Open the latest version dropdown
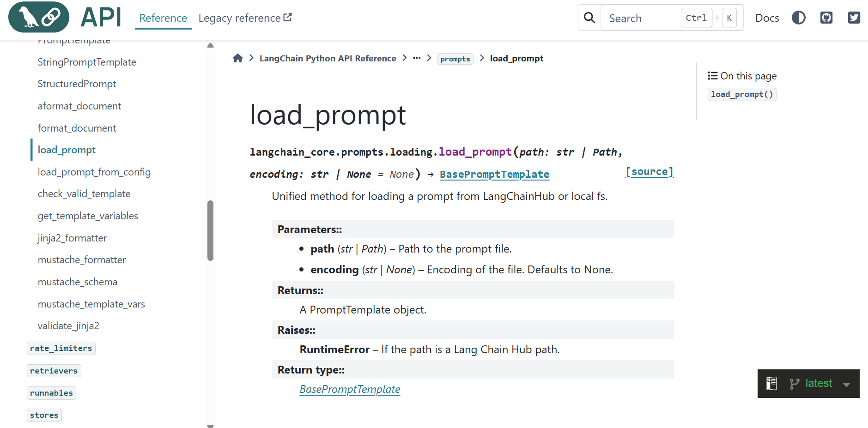868x428 pixels. pos(808,384)
